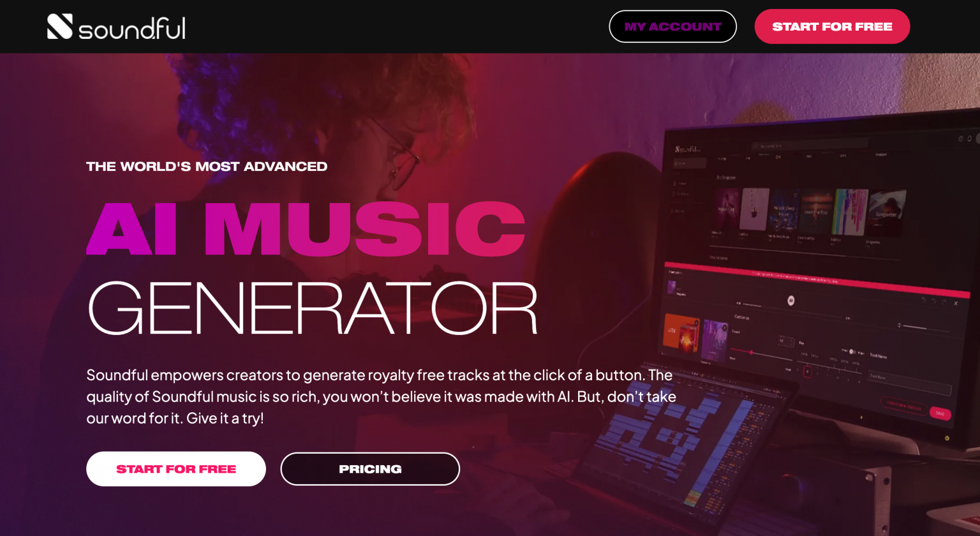980x536 pixels.
Task: Pause playback on the pictured monitor player
Action: [791, 301]
